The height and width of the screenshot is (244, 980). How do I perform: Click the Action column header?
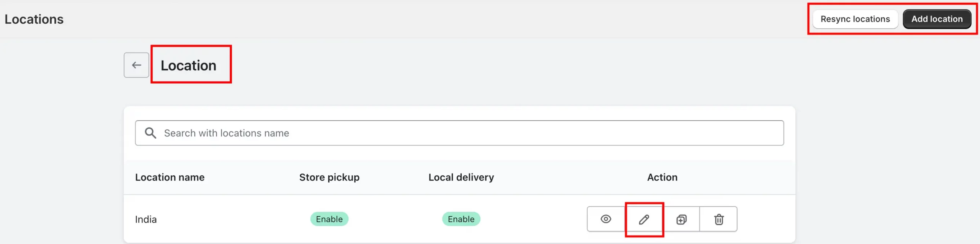pos(662,177)
